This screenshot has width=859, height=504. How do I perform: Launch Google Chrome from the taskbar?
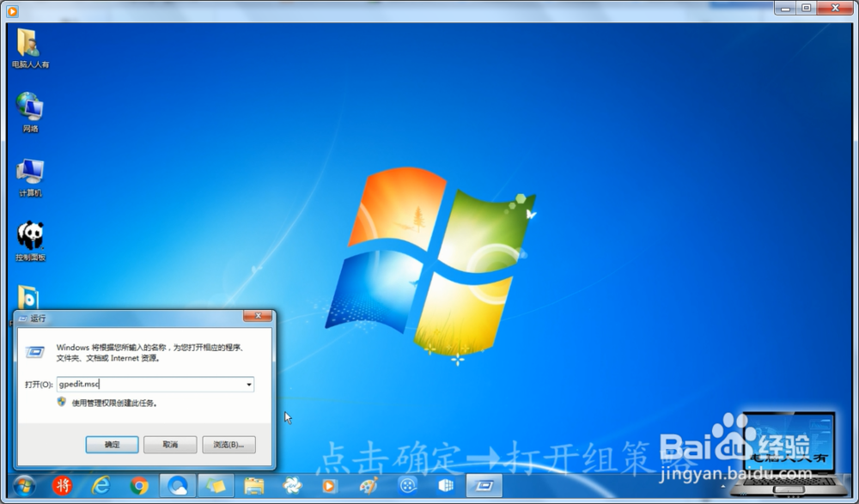139,486
